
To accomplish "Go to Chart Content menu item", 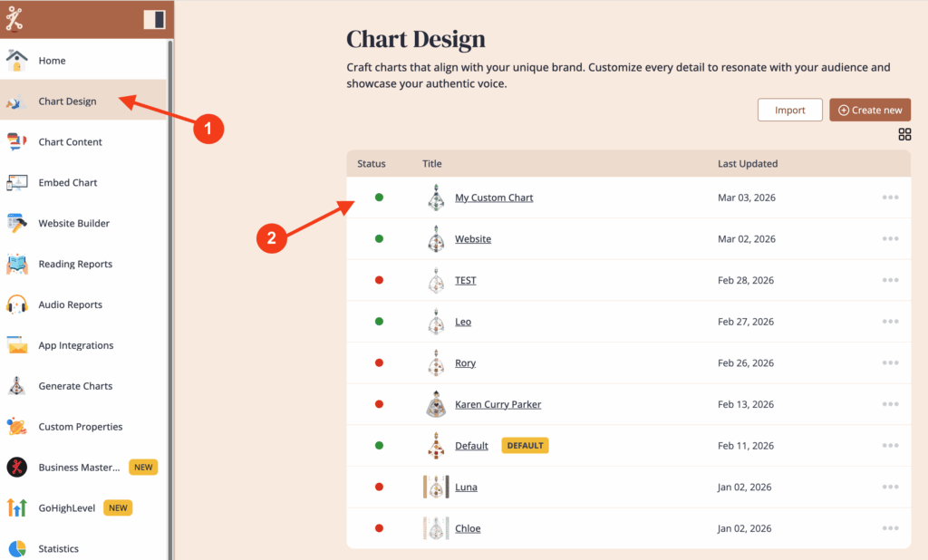I will coord(70,142).
